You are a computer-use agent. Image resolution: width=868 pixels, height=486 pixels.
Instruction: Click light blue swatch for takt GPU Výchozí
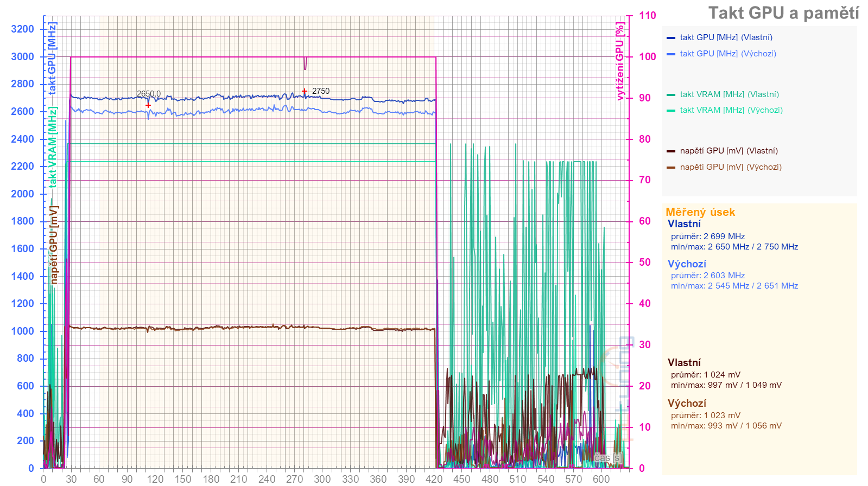(671, 54)
